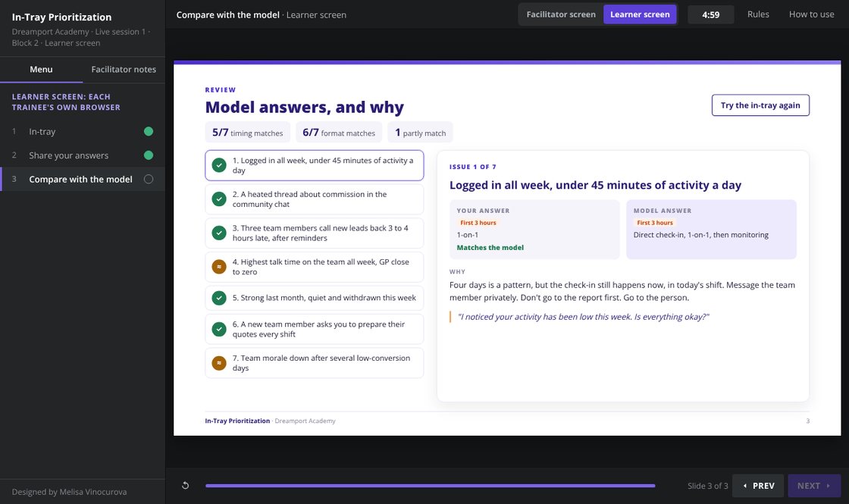This screenshot has width=849, height=504.
Task: Open issue 7 team morale card
Action: [x=314, y=363]
